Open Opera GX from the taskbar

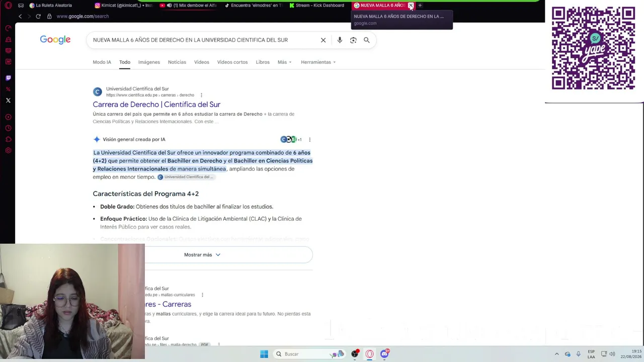tap(370, 354)
